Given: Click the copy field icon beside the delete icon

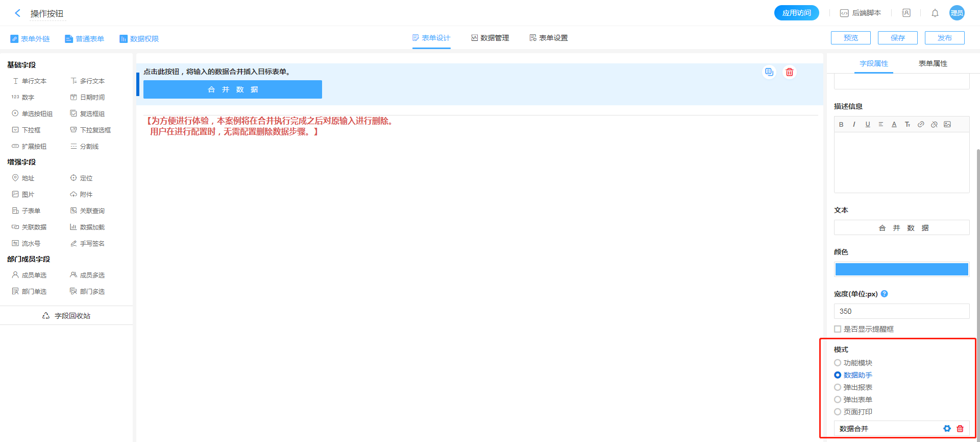Looking at the screenshot, I should pyautogui.click(x=769, y=72).
